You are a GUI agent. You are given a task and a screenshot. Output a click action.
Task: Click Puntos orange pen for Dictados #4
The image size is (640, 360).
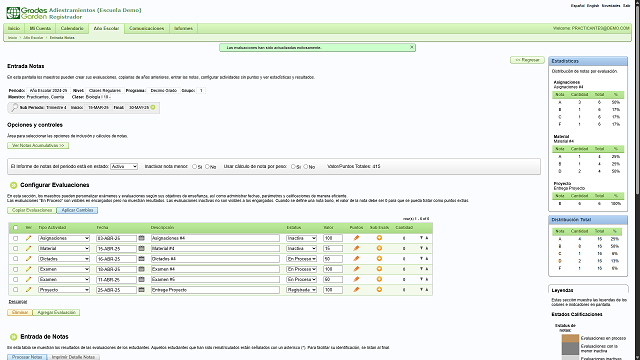click(356, 259)
